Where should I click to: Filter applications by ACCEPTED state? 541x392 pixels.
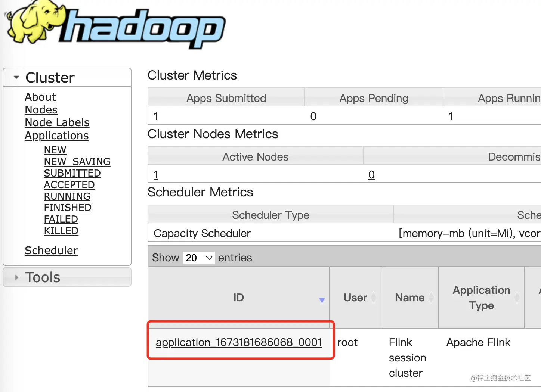pyautogui.click(x=69, y=185)
